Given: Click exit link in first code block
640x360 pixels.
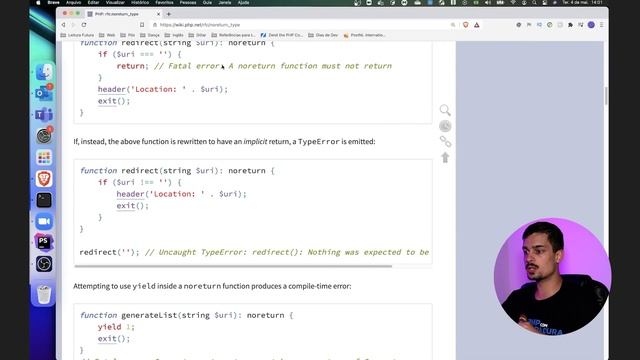Looking at the screenshot, I should point(107,101).
